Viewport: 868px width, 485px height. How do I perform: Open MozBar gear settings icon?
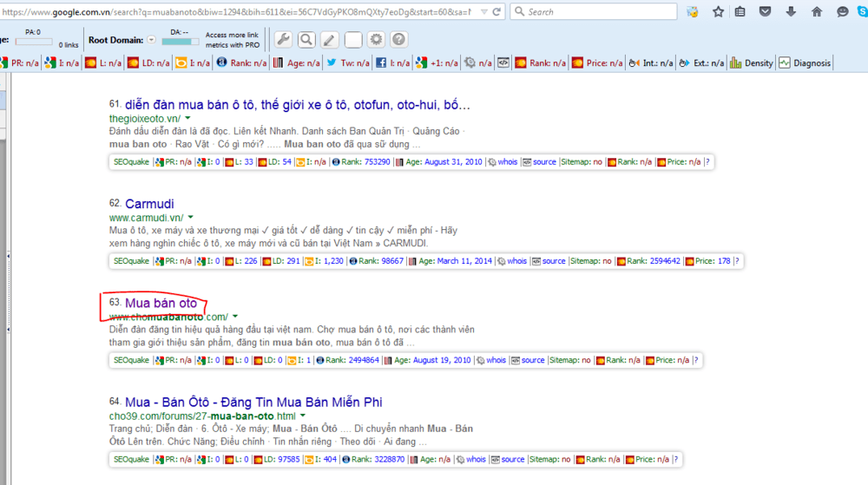[x=376, y=39]
